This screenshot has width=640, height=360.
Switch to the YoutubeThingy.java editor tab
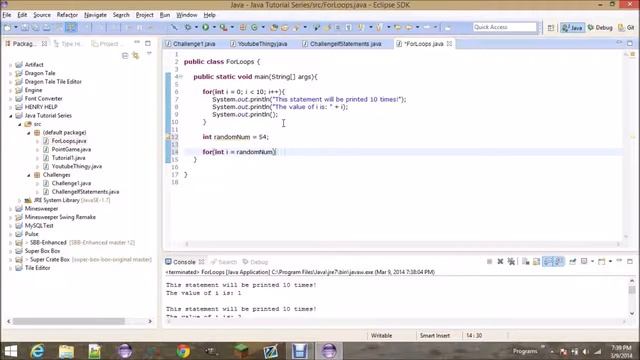259,44
